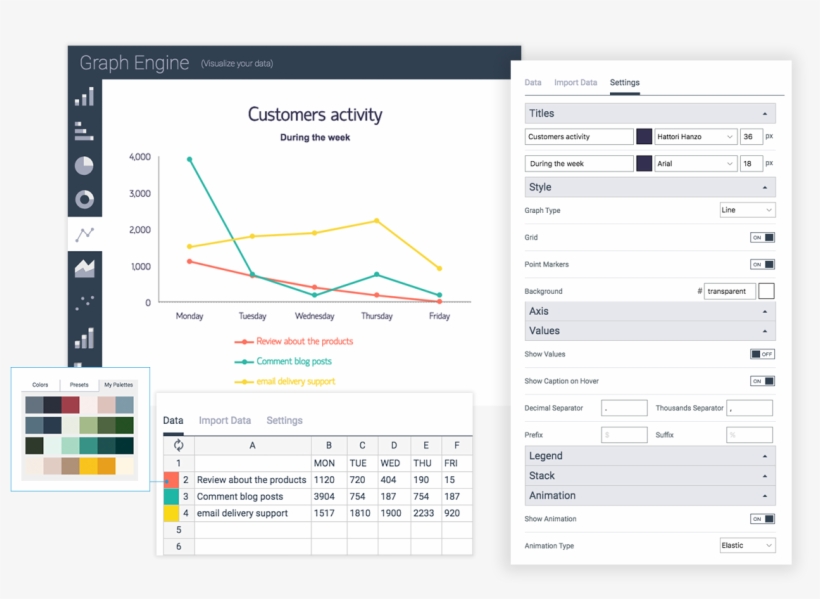
Task: Switch to Import Data tab in the settings panel
Action: coord(575,83)
